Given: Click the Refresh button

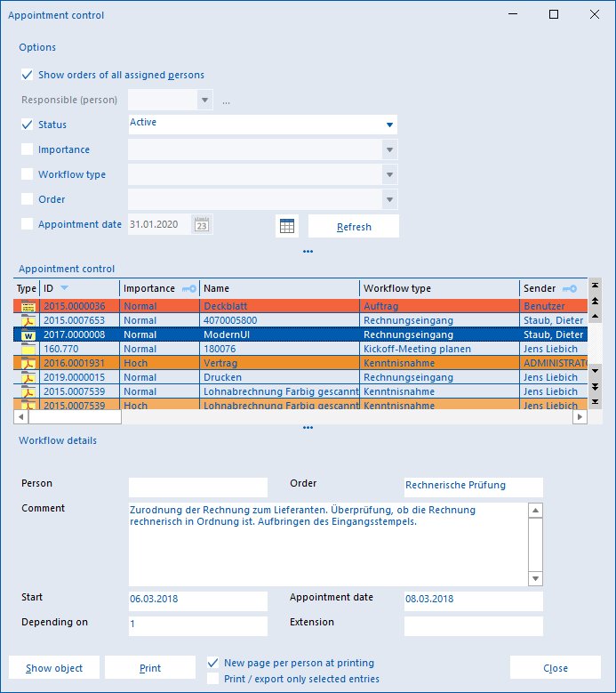Looking at the screenshot, I should [354, 226].
